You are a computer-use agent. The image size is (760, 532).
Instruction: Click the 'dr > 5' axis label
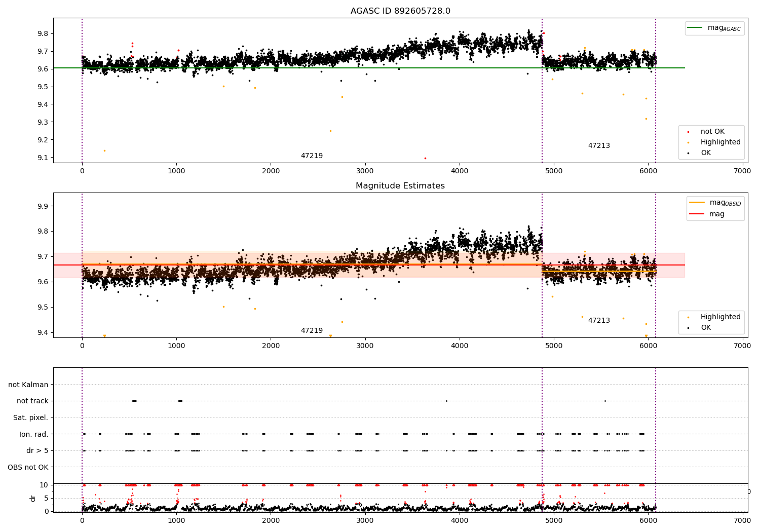tap(37, 451)
